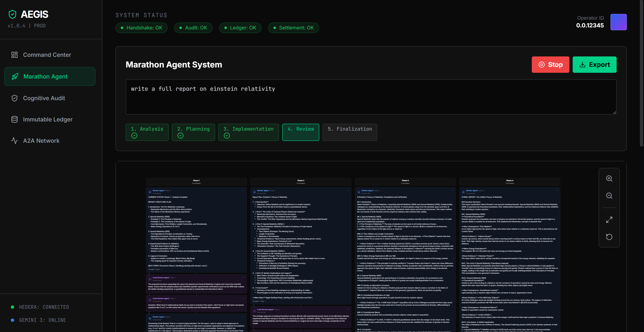644x332 pixels.
Task: Expand canvas to fullscreen view
Action: [609, 220]
